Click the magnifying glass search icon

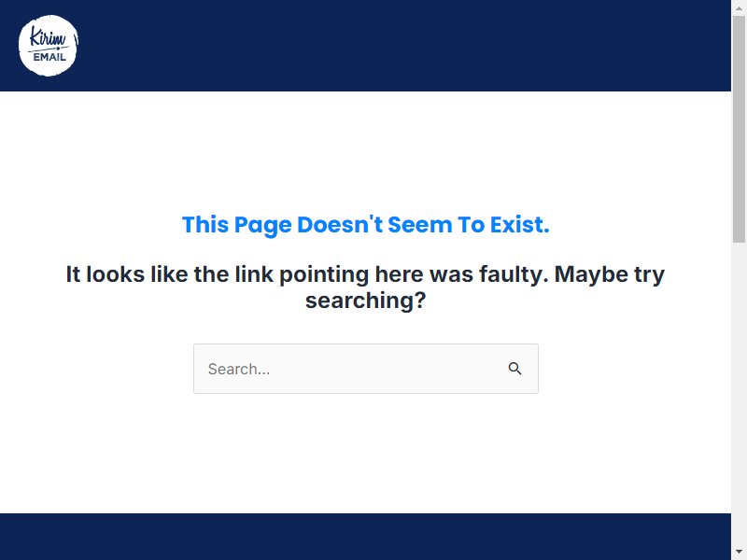[514, 369]
